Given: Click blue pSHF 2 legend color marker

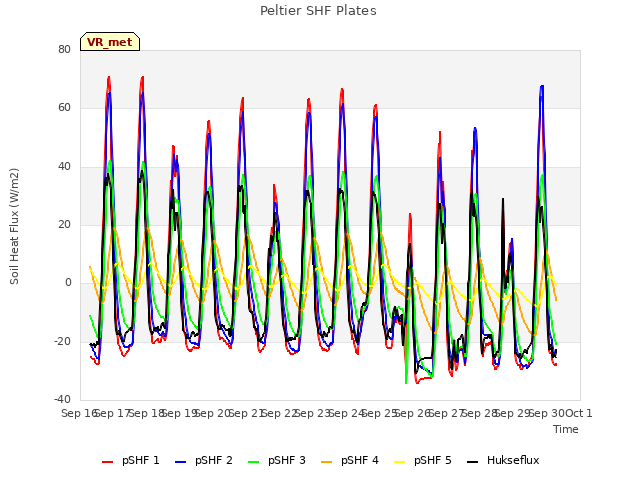Looking at the screenshot, I should point(180,462).
